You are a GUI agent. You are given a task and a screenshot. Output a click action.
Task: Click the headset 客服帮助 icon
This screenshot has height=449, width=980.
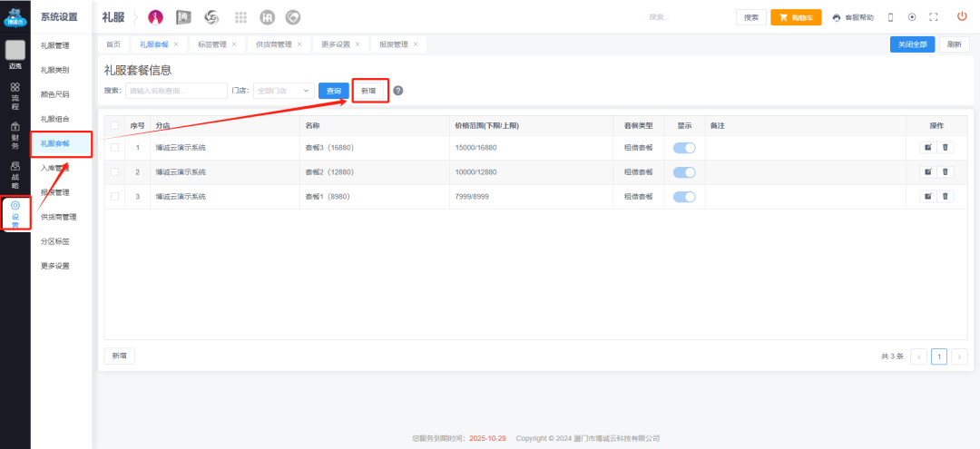point(837,17)
